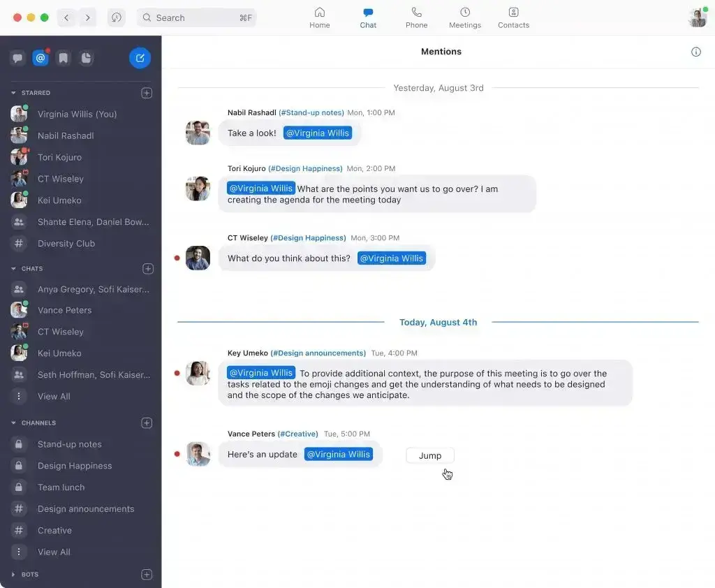Expand the Bots section

(x=13, y=575)
